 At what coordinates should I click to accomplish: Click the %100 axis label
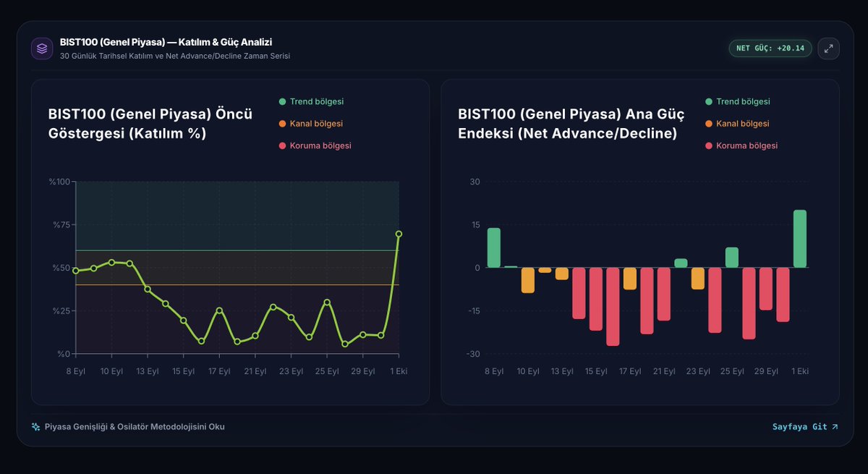pos(59,182)
